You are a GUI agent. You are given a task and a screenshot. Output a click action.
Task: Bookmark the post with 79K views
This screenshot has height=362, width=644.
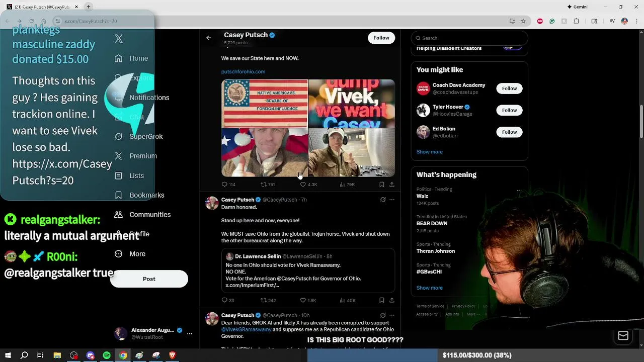(381, 185)
